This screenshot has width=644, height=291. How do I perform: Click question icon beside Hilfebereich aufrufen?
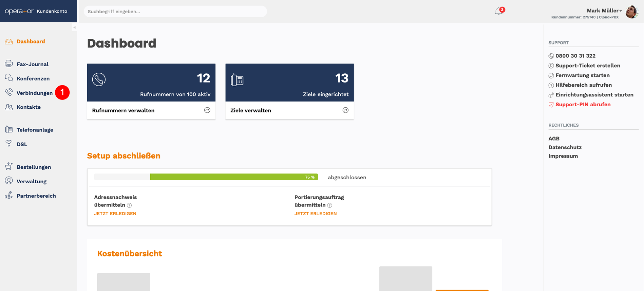551,85
